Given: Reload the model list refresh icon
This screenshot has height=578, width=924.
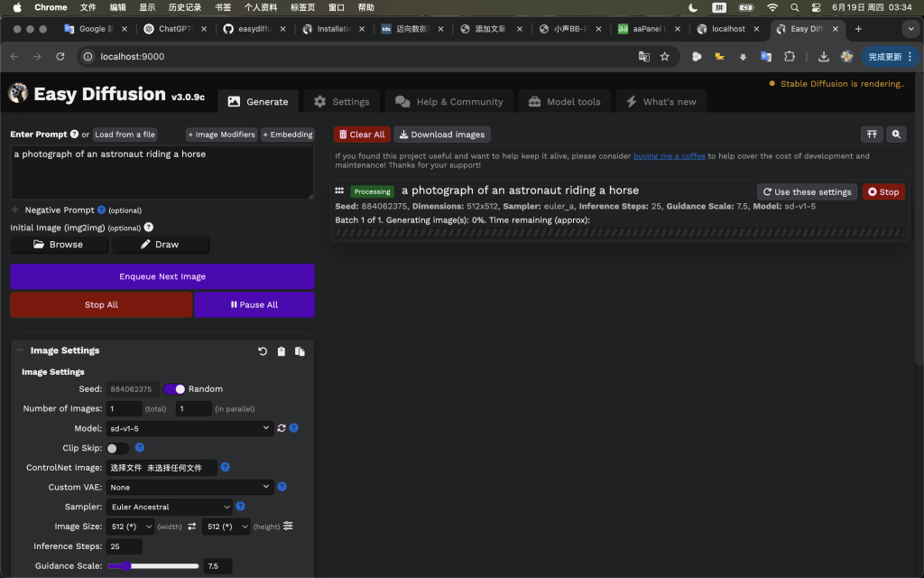Looking at the screenshot, I should pyautogui.click(x=282, y=428).
